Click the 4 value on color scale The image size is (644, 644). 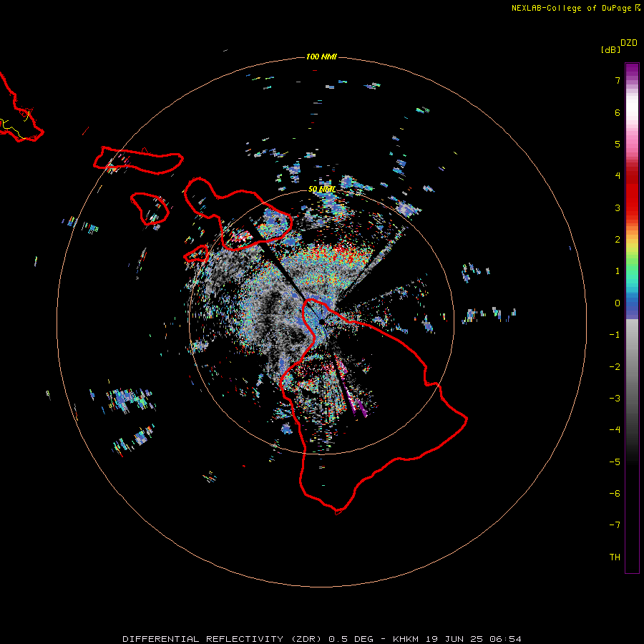coord(618,176)
